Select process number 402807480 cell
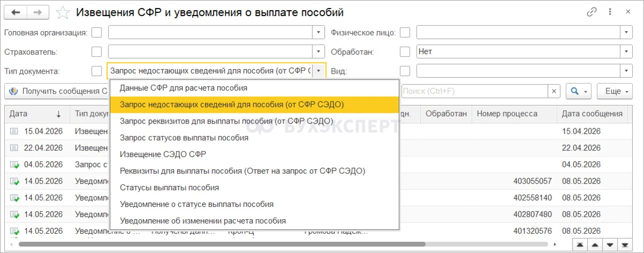Image resolution: width=644 pixels, height=253 pixels. point(514,214)
